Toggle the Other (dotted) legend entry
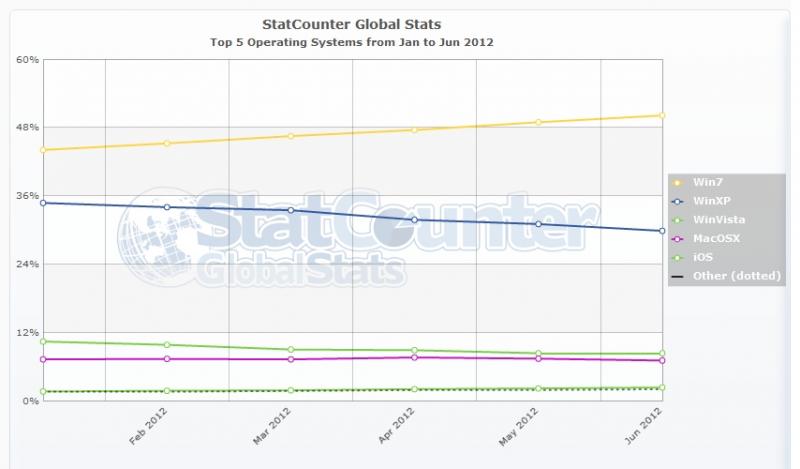The width and height of the screenshot is (800, 469). (737, 276)
